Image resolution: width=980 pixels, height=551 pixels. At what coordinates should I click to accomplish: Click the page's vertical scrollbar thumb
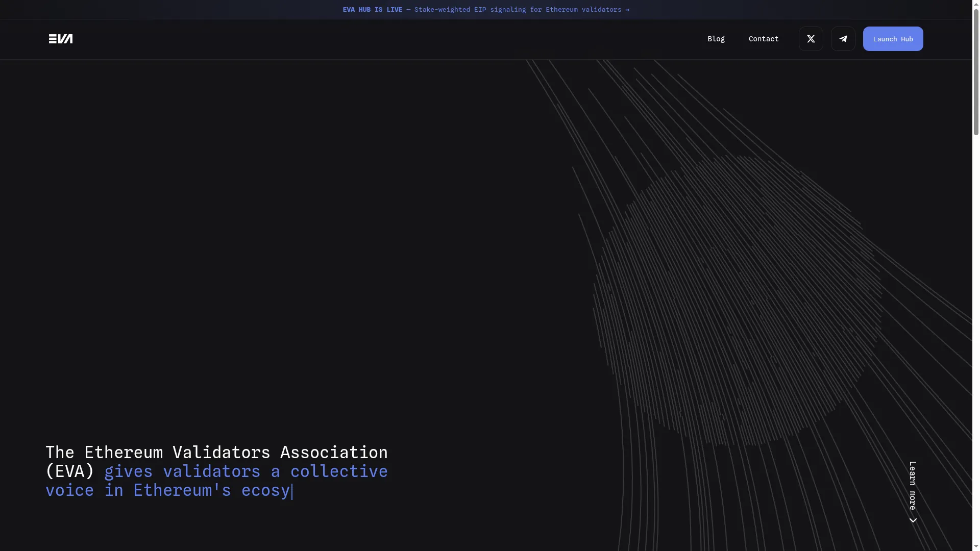click(976, 71)
